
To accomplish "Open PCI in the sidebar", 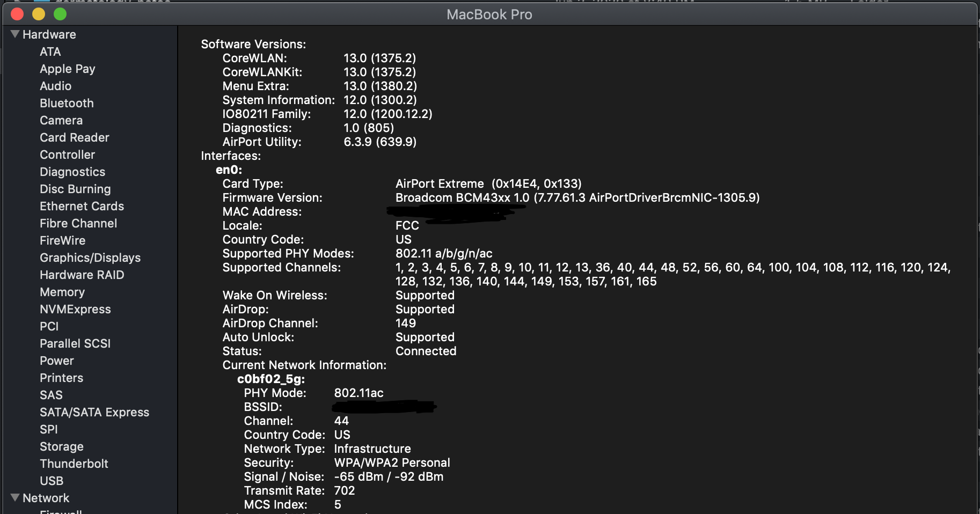I will coord(49,326).
